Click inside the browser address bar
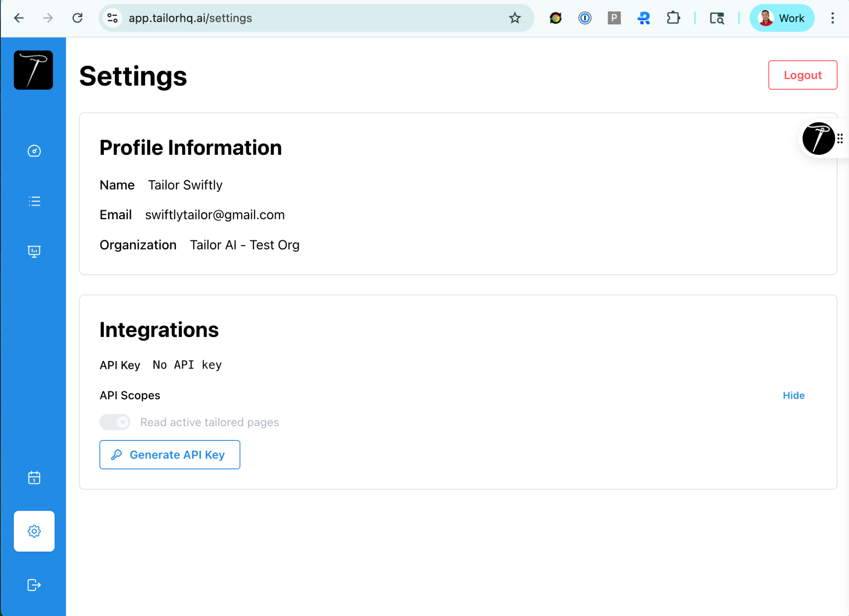The image size is (849, 616). click(x=310, y=18)
